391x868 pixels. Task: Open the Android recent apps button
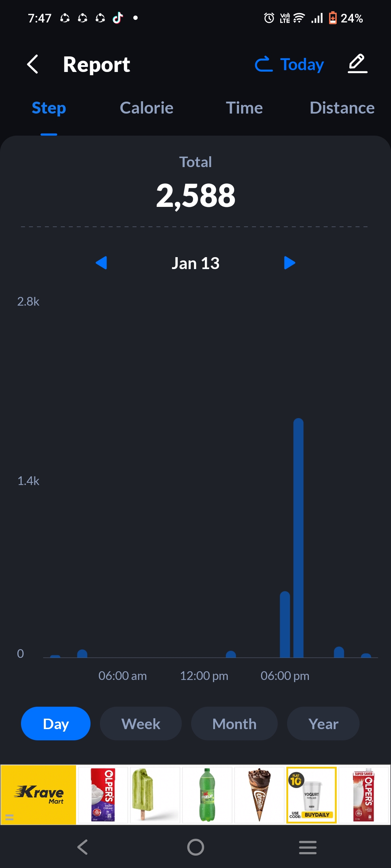(x=308, y=847)
